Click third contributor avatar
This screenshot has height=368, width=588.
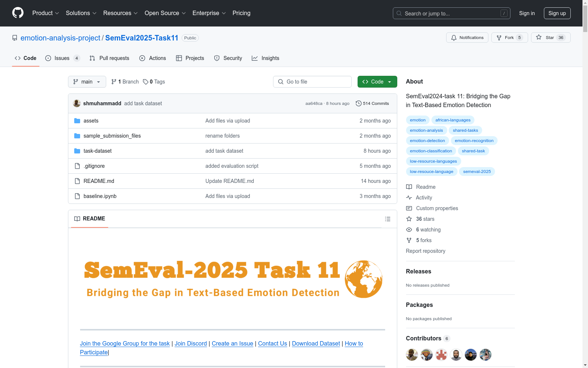(x=441, y=355)
